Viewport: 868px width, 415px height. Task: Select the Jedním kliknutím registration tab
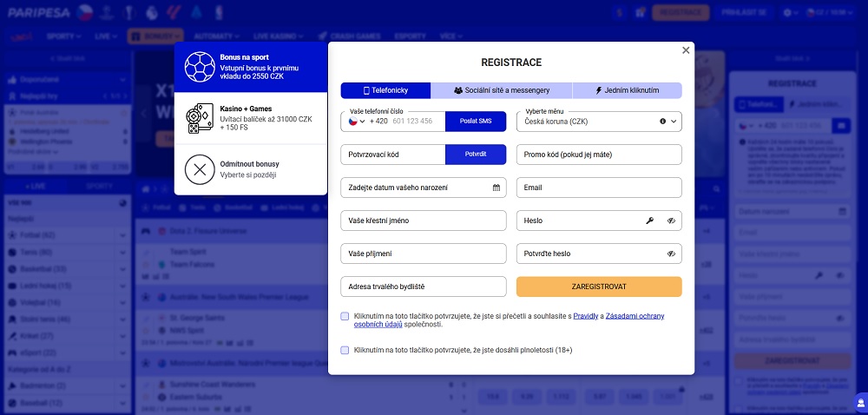tap(627, 90)
